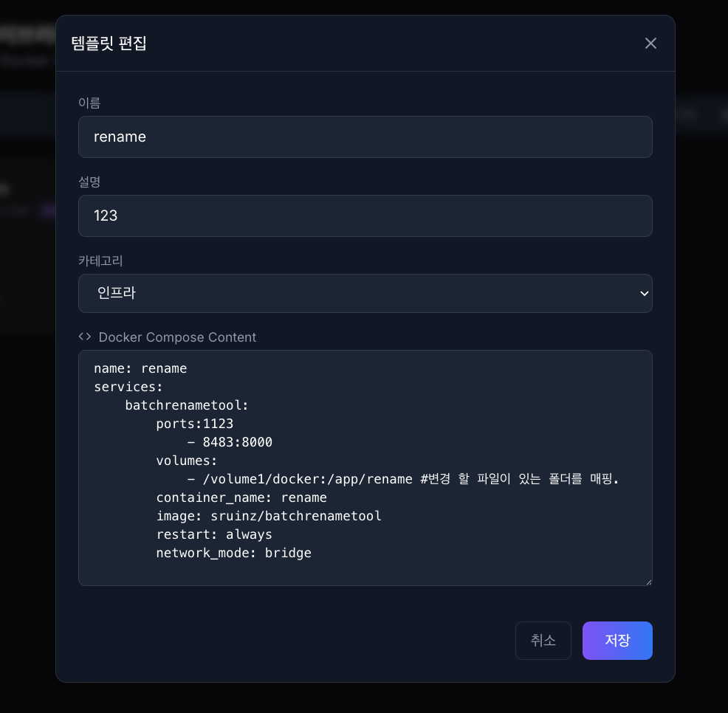Click the chevron icon on the category selector
This screenshot has width=728, height=713.
click(643, 293)
